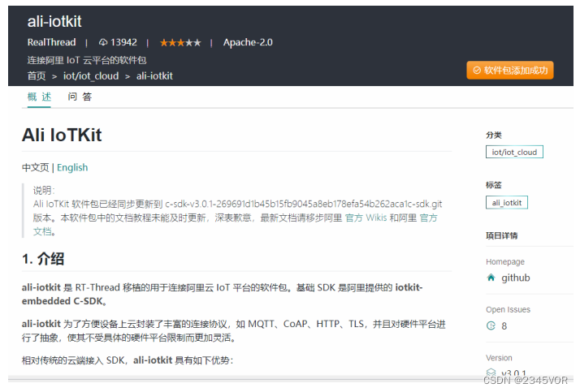
Task: Click the 分类 sidebar heading
Action: [494, 136]
